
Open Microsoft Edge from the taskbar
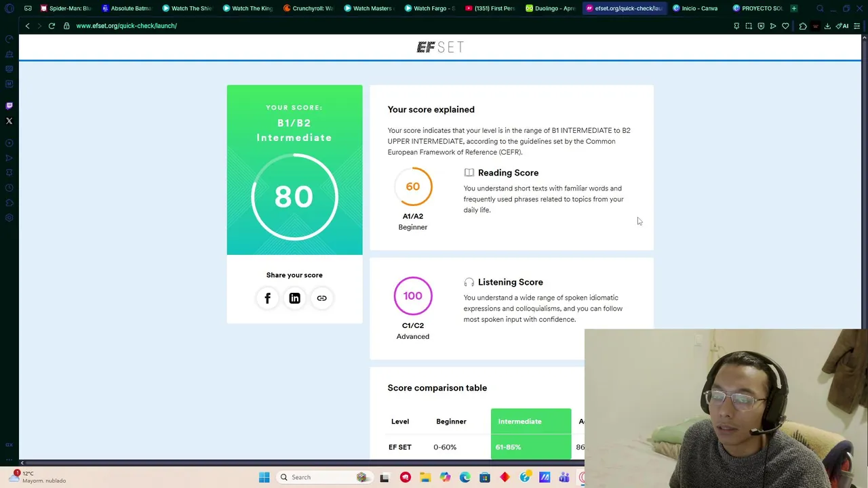[x=465, y=477]
